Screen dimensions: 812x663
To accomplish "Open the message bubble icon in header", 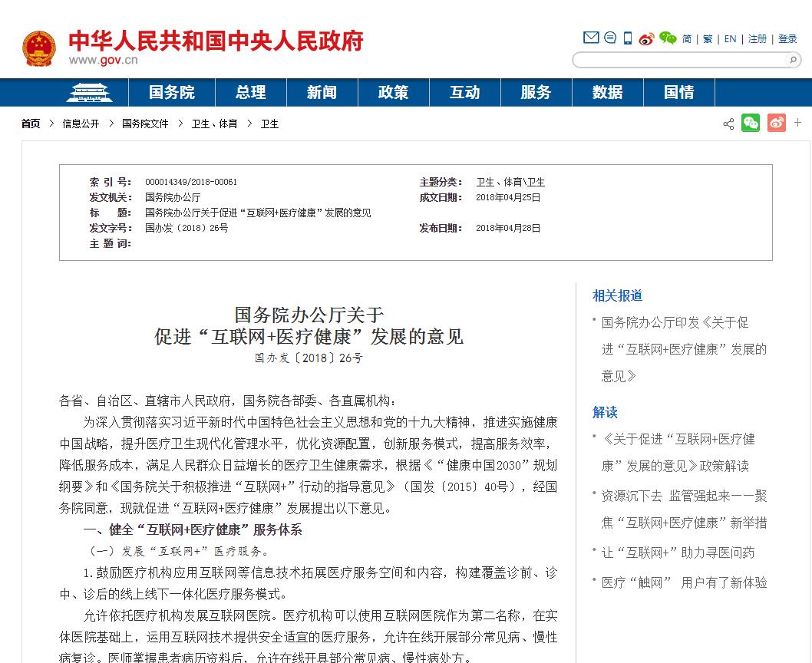I will tap(610, 38).
